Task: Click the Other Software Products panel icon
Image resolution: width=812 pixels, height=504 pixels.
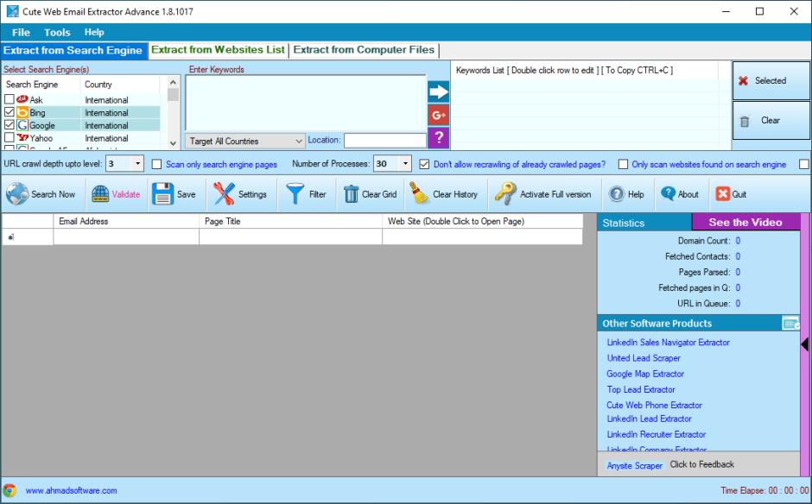Action: (x=790, y=324)
